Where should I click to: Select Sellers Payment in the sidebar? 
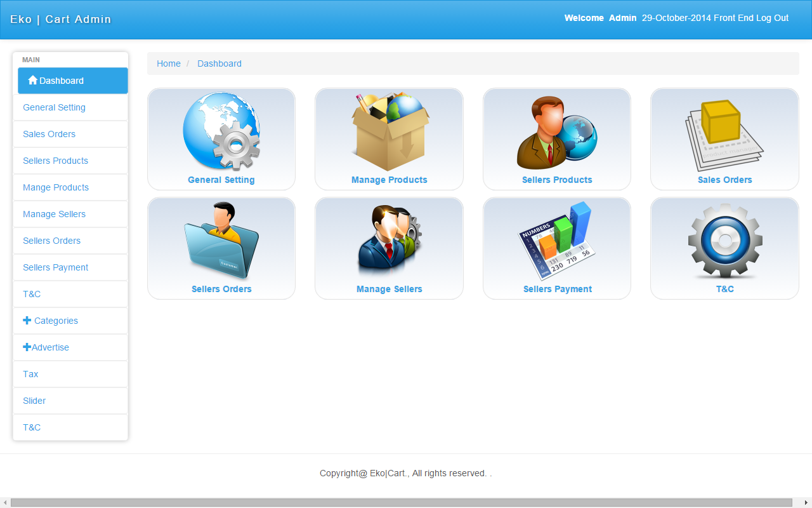(55, 267)
